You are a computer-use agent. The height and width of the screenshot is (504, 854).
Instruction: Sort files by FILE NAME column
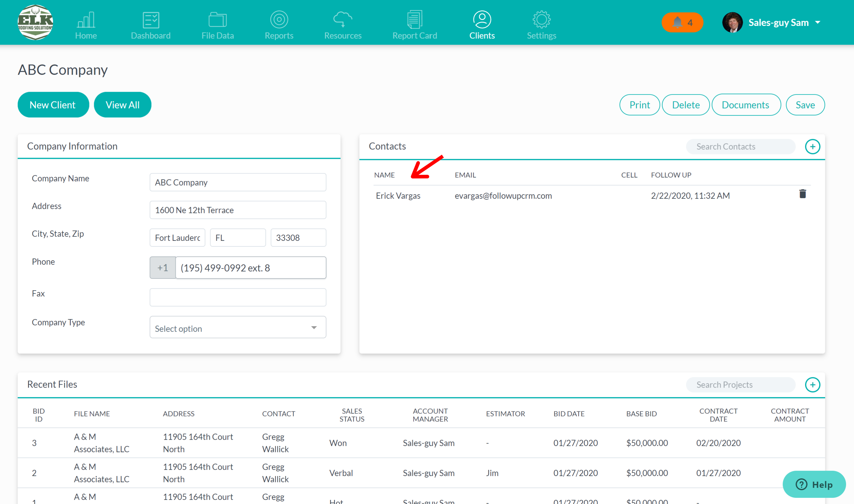click(x=92, y=414)
